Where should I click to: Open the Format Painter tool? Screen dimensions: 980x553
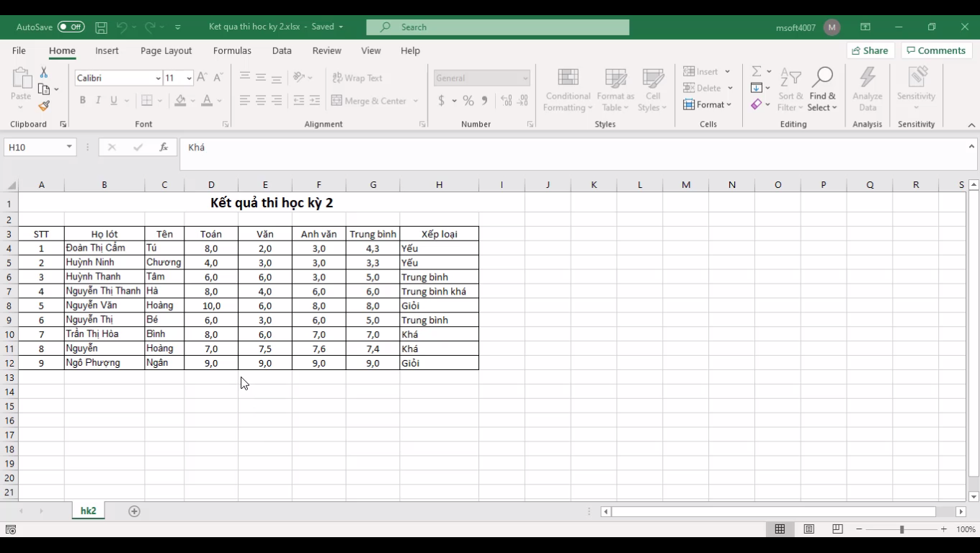click(x=43, y=104)
